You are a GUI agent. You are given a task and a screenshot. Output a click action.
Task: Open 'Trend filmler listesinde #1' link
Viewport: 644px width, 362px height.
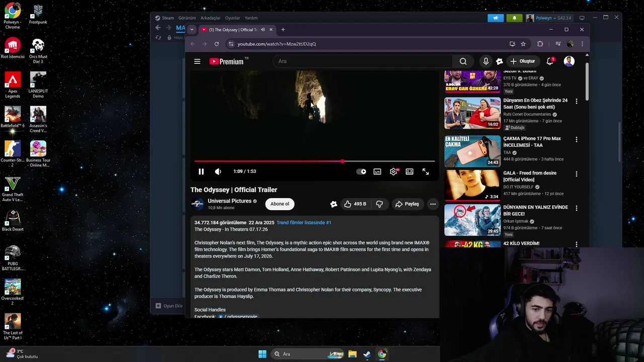(304, 223)
